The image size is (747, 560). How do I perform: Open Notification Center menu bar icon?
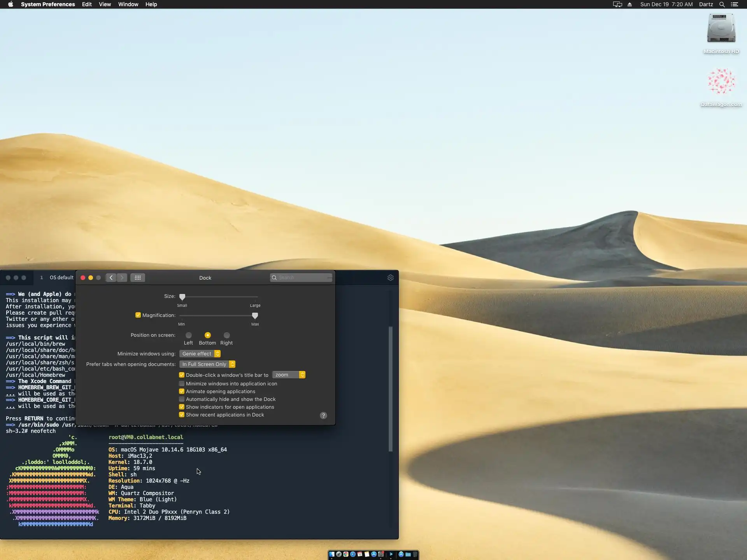[735, 4]
